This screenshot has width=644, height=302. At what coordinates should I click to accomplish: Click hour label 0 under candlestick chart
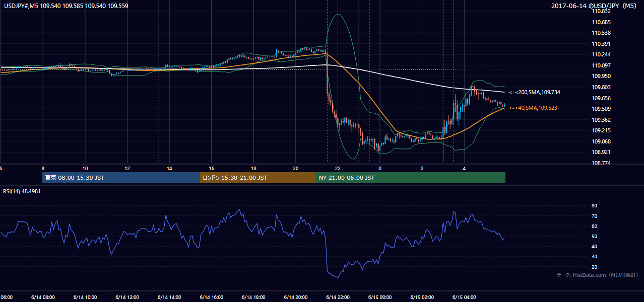coord(380,168)
